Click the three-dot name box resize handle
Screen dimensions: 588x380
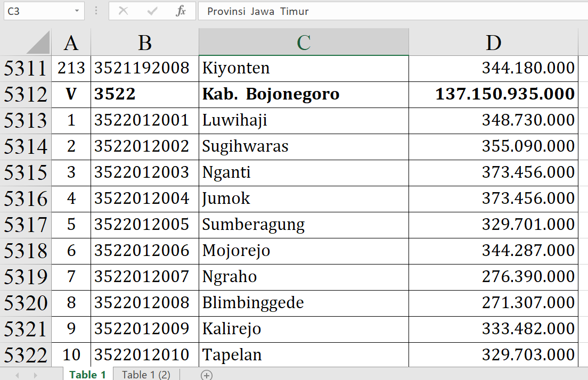tap(96, 11)
